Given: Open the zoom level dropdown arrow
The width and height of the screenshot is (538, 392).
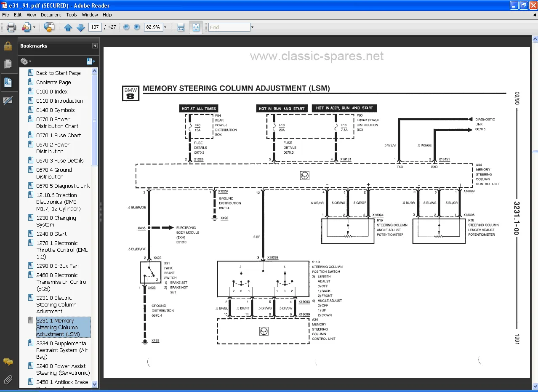Looking at the screenshot, I should click(x=165, y=27).
